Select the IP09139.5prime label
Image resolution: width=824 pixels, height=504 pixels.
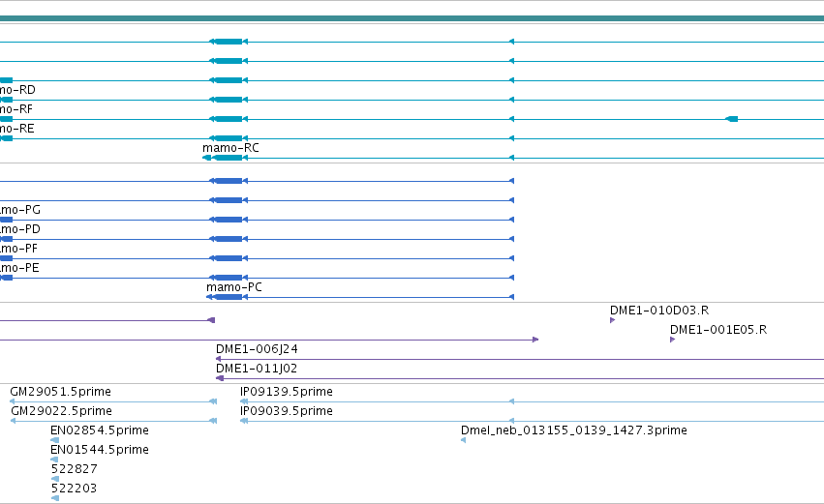287,392
